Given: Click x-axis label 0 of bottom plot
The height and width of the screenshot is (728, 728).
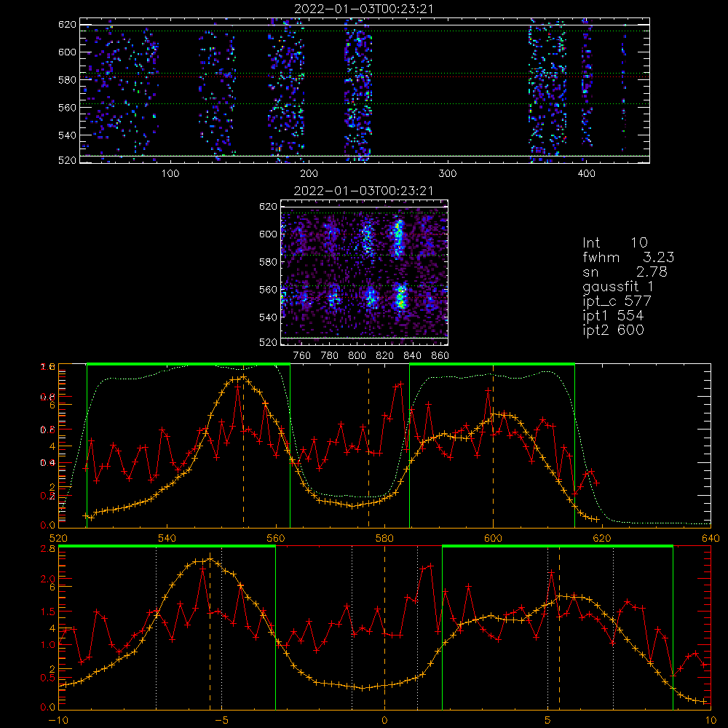Looking at the screenshot, I should pyautogui.click(x=384, y=721).
